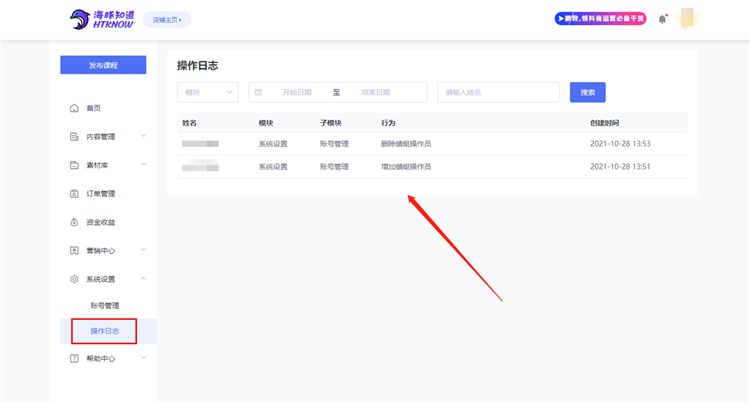Open the 模块 filter dropdown
This screenshot has width=750, height=403.
pyautogui.click(x=207, y=92)
